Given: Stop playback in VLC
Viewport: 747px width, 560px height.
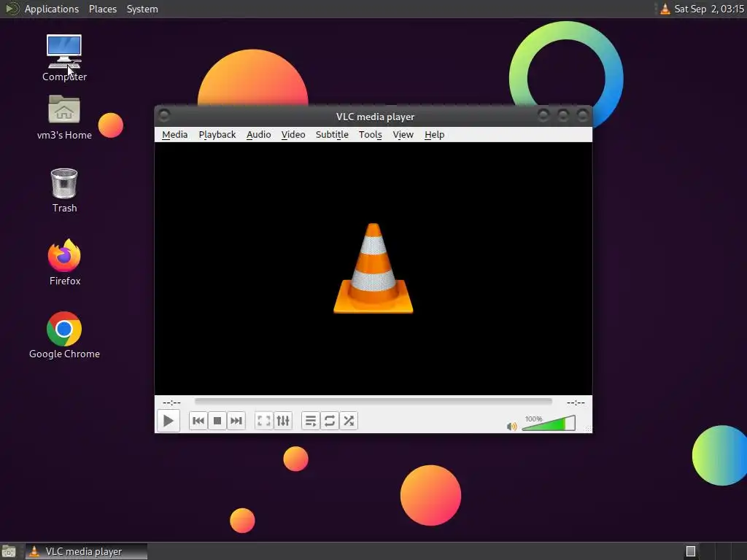Looking at the screenshot, I should (217, 421).
